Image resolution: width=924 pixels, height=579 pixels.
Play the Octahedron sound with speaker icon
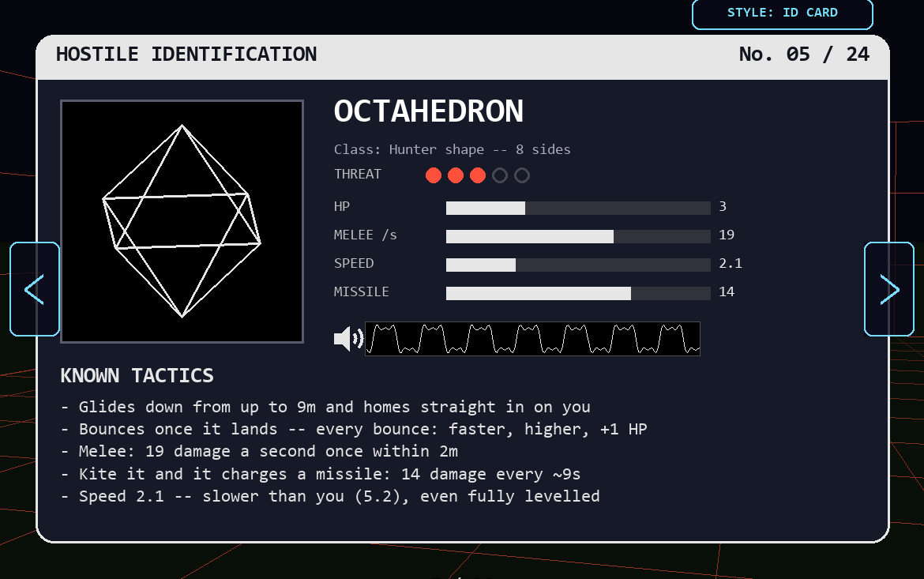click(x=348, y=339)
